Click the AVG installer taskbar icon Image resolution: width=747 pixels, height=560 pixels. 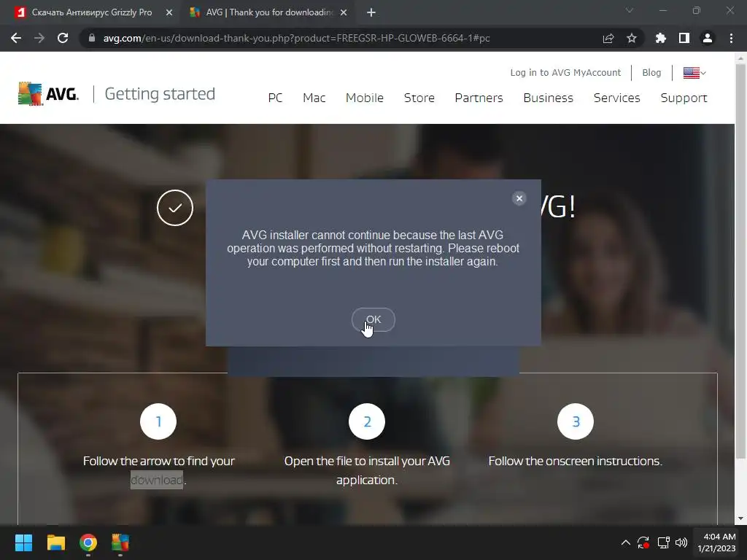pyautogui.click(x=120, y=542)
